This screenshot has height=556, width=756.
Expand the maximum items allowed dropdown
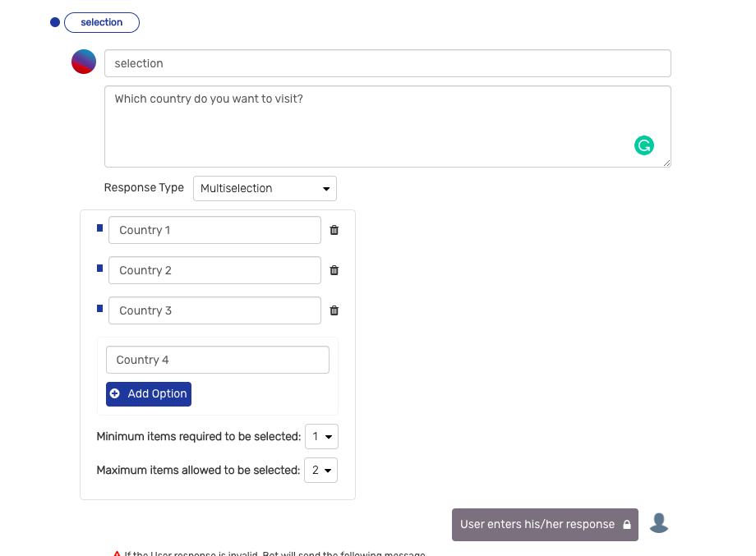click(x=320, y=471)
